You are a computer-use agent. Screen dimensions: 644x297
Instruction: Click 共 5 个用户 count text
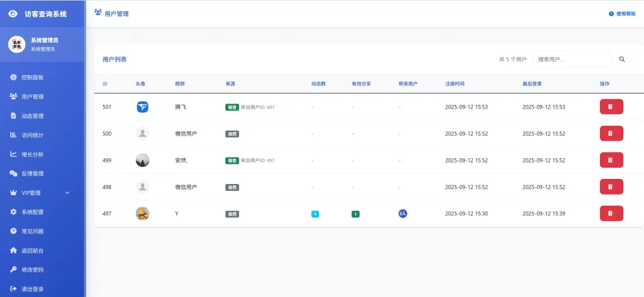coord(513,60)
